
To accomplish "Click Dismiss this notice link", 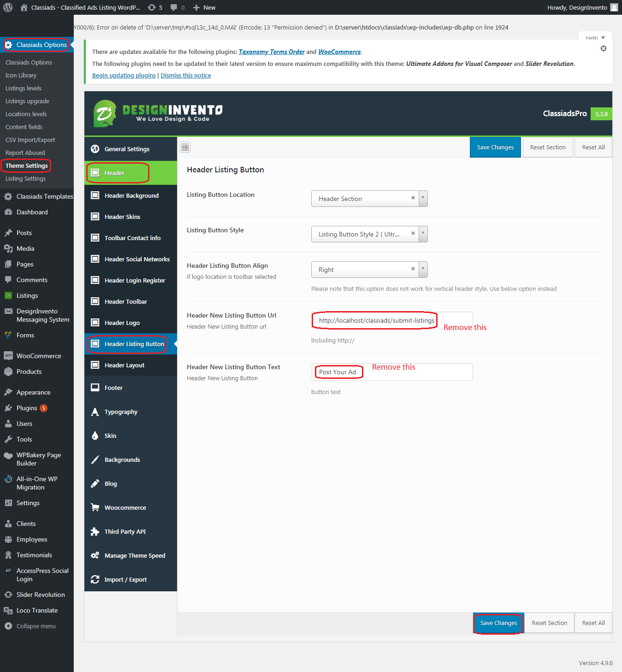I will (186, 75).
